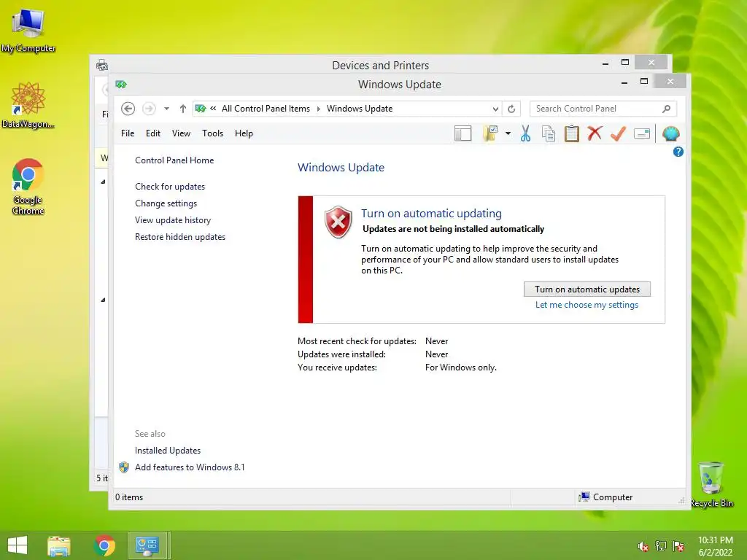Go up one level with up arrow

pyautogui.click(x=182, y=109)
